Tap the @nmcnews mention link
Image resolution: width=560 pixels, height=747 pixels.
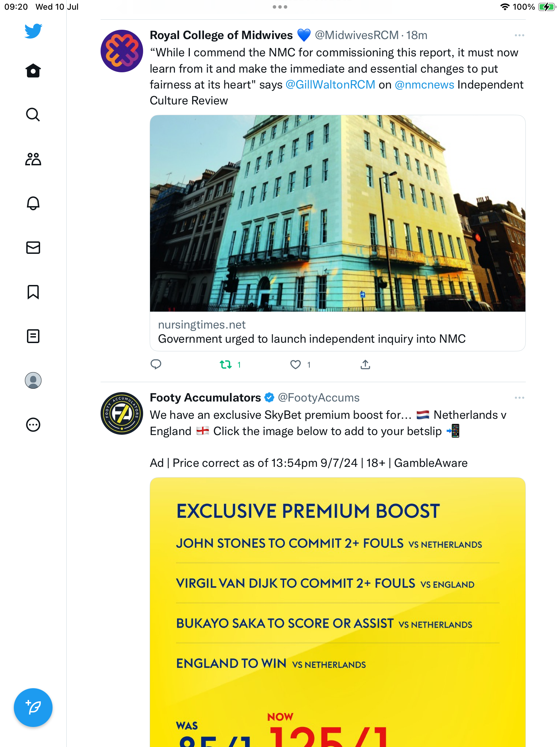424,85
